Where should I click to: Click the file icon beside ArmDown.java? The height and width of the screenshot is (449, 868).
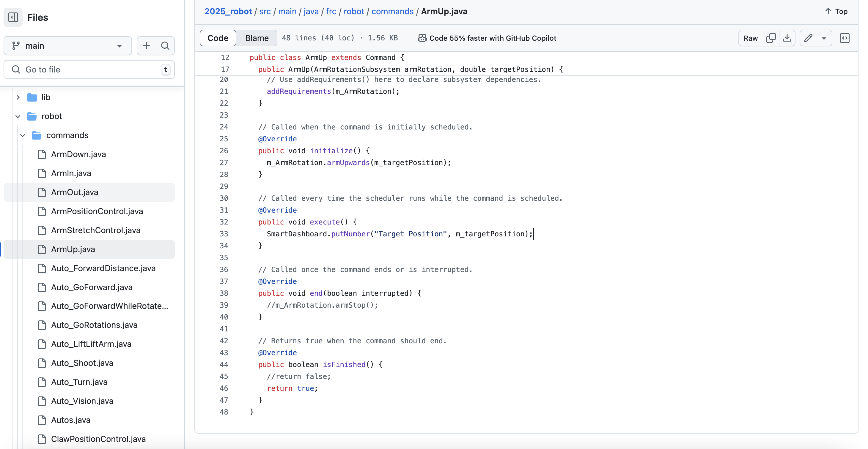[42, 154]
